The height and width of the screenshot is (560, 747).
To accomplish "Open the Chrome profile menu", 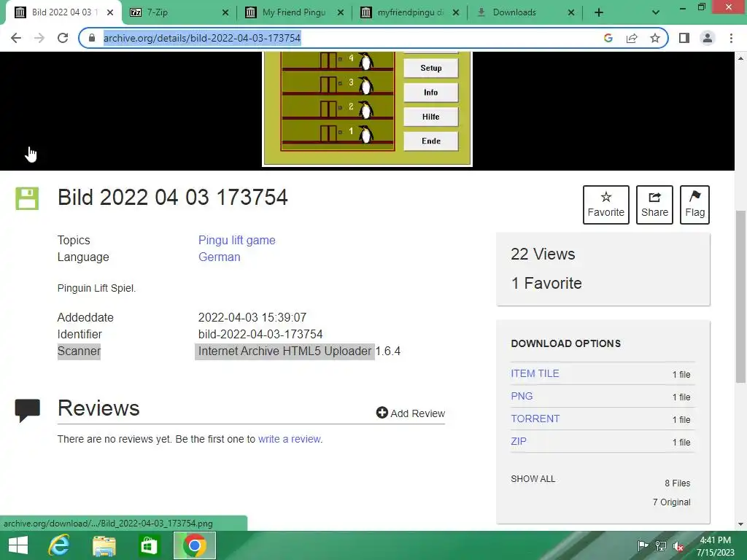I will tap(708, 38).
